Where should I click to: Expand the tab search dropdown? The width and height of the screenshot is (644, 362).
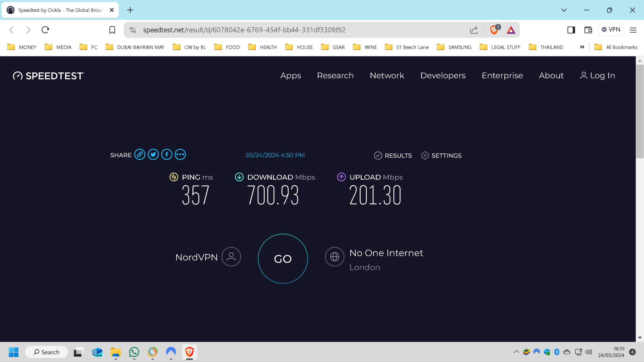tap(564, 10)
